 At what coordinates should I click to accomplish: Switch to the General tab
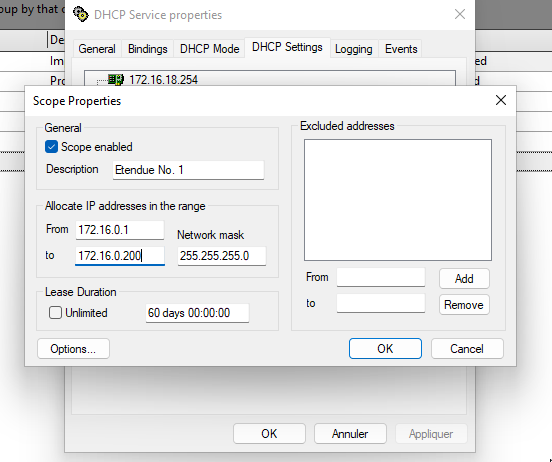pyautogui.click(x=97, y=49)
